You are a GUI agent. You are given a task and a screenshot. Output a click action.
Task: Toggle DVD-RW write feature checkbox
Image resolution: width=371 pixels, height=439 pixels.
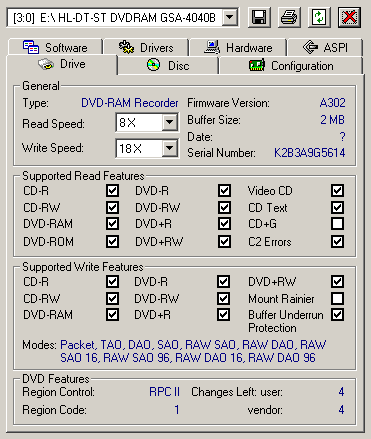coord(223,298)
